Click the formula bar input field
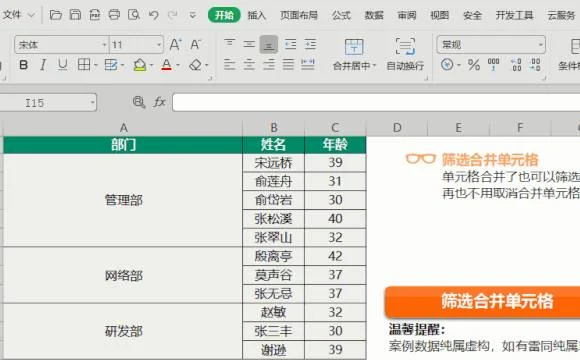Viewport: 580px width, 360px height. 376,102
